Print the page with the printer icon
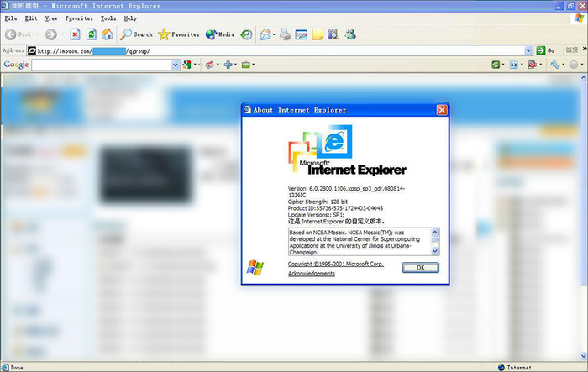Image resolution: width=588 pixels, height=372 pixels. tap(286, 34)
